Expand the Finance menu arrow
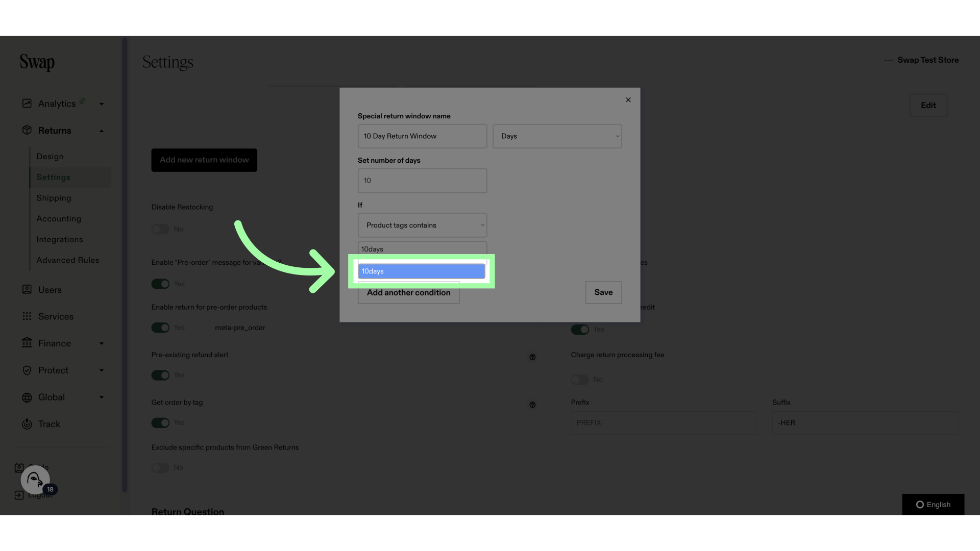Image resolution: width=980 pixels, height=551 pixels. pos(102,343)
